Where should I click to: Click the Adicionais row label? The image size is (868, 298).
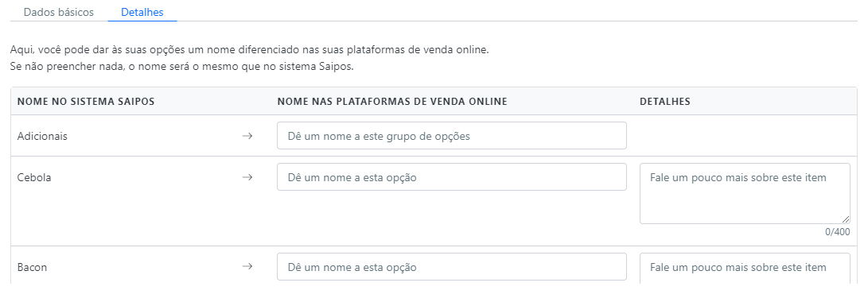point(42,136)
